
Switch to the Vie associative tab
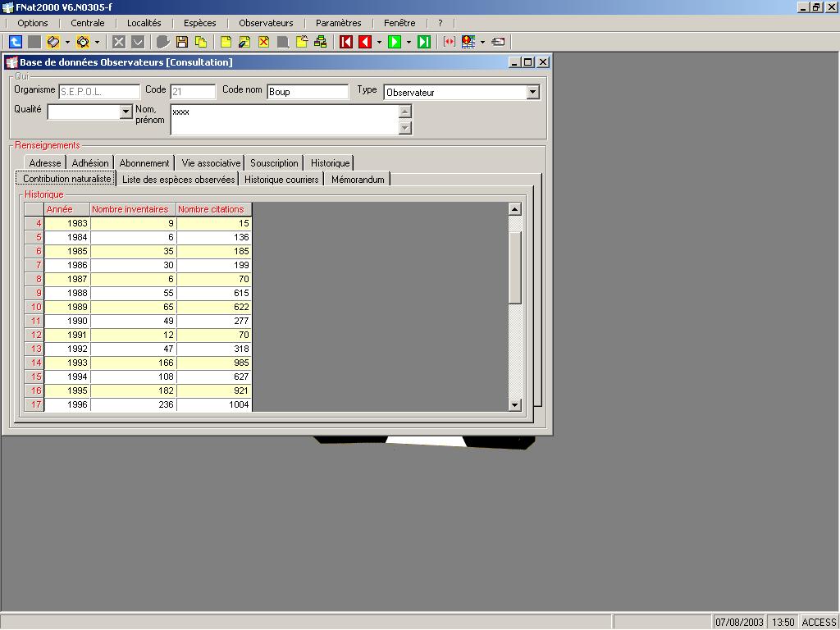(211, 163)
